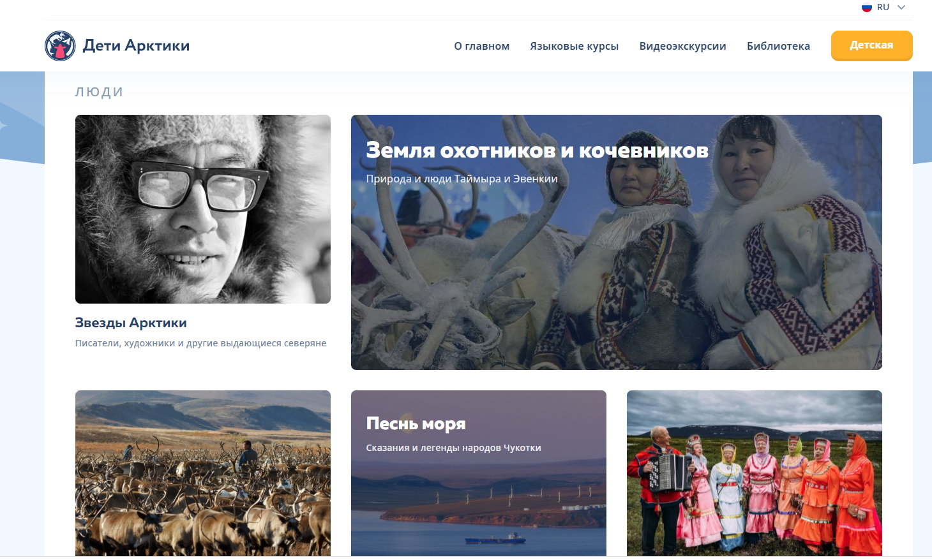Image resolution: width=932 pixels, height=560 pixels.
Task: Click Сказания и легенды народов Чукотки
Action: tap(453, 448)
